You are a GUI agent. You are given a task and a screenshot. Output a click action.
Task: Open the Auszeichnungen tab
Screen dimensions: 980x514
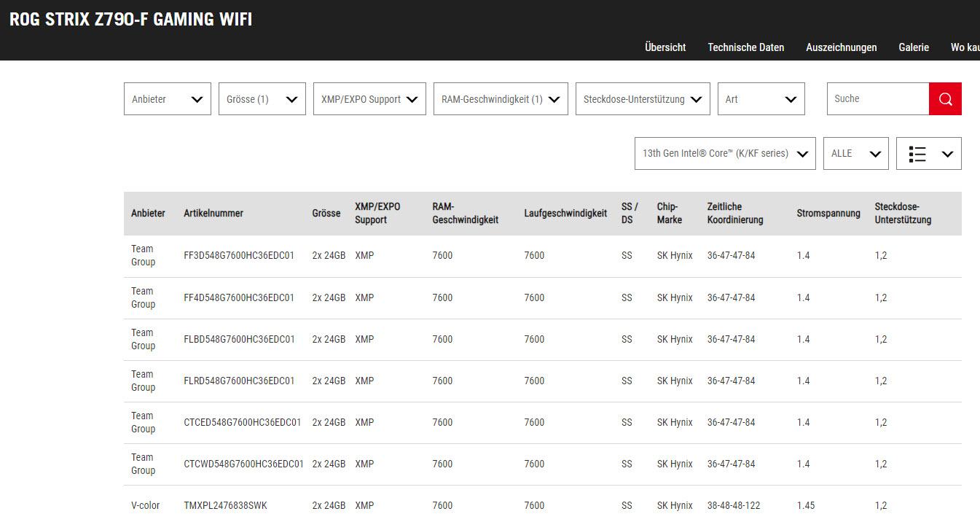(842, 47)
